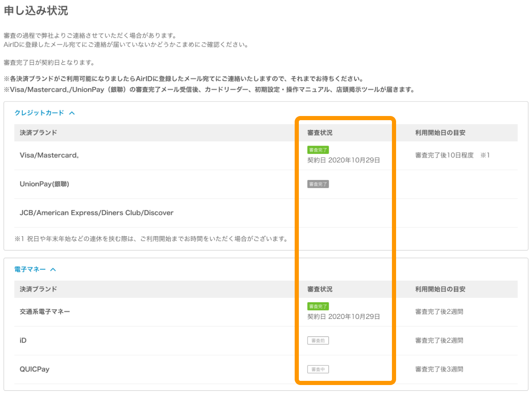Select the UnionPay(銀聯) brand row
This screenshot has height=395, width=532.
44,184
